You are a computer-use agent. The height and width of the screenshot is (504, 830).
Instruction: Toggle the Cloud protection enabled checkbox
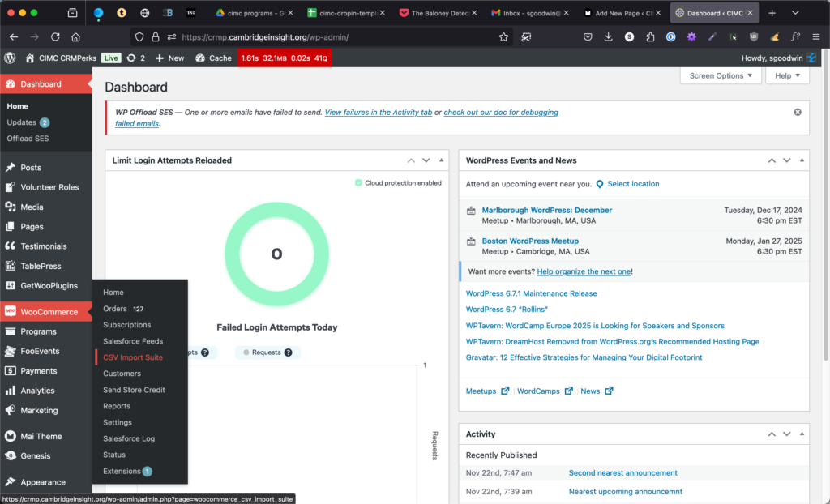click(x=358, y=183)
